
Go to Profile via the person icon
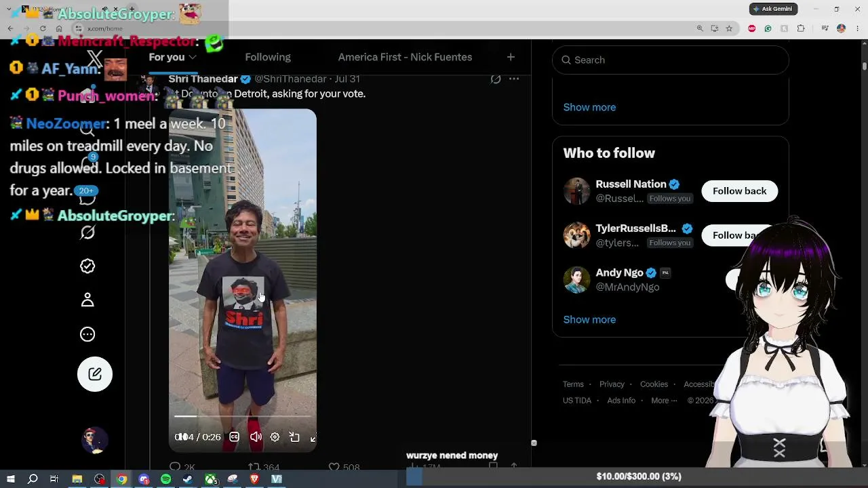click(87, 300)
